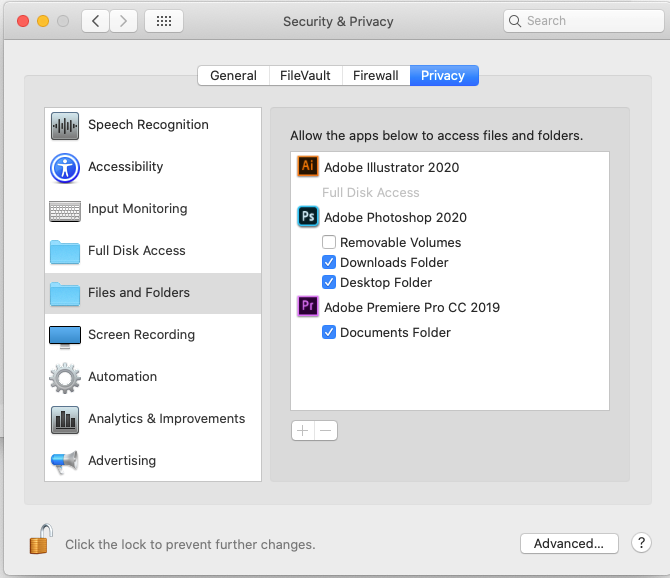670x578 pixels.
Task: Select Automation in the sidebar
Action: (x=153, y=378)
